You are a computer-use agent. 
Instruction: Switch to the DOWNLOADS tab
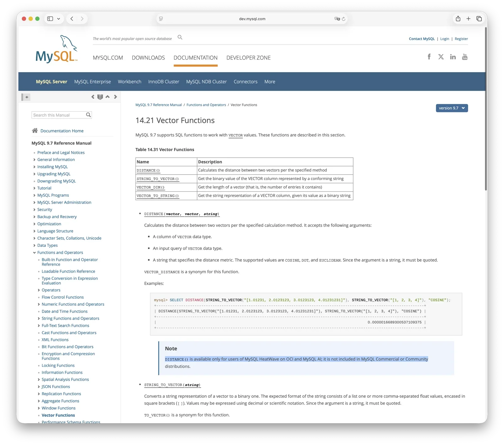148,58
